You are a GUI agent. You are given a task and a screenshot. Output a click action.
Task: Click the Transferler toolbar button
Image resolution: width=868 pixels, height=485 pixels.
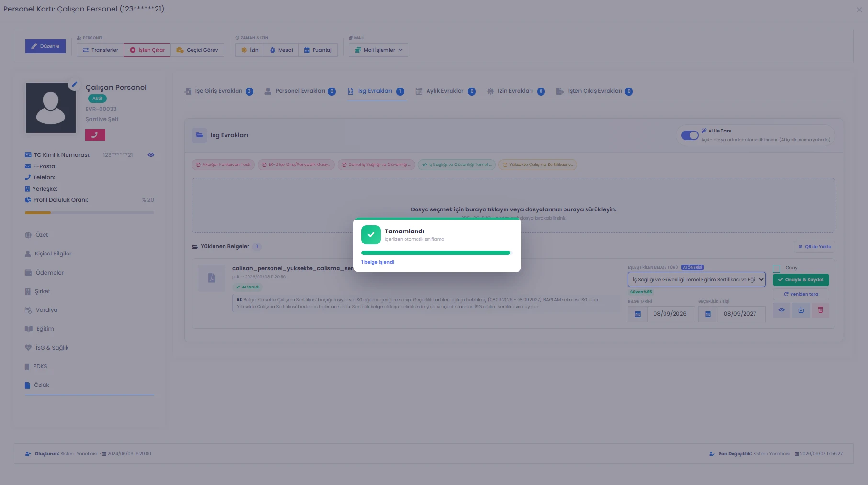[x=100, y=50]
